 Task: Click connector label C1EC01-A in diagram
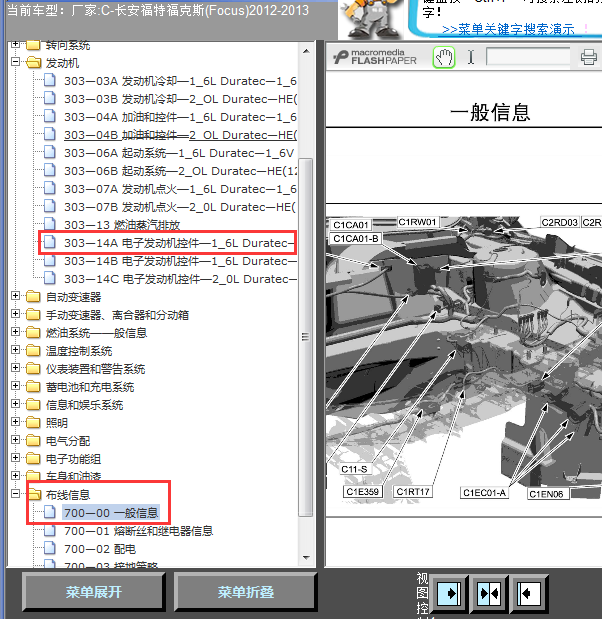tap(484, 493)
